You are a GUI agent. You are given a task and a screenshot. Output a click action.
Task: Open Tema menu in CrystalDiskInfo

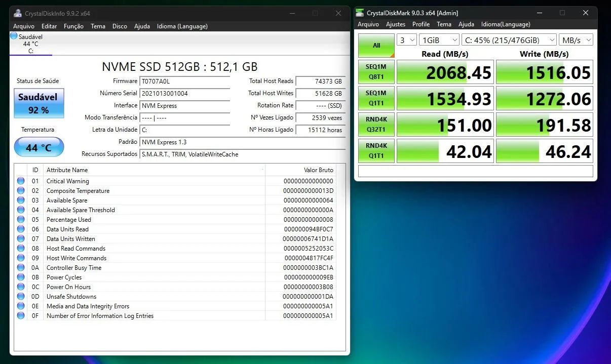pos(98,26)
